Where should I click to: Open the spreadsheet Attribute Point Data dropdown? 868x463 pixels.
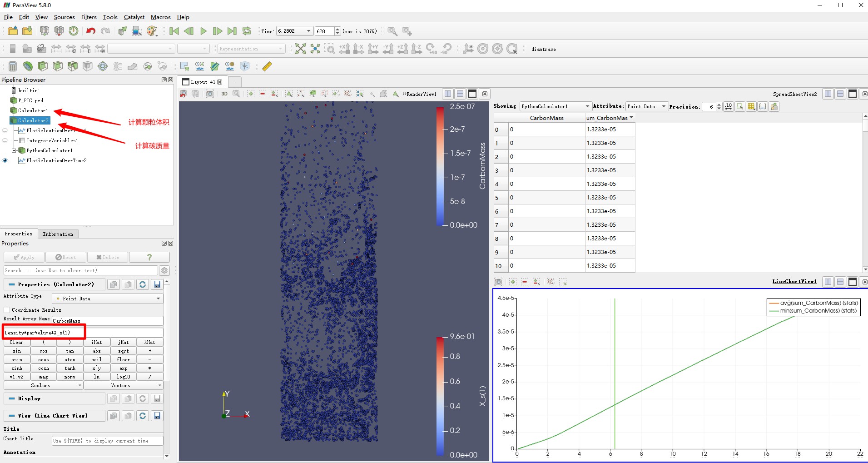coord(647,106)
